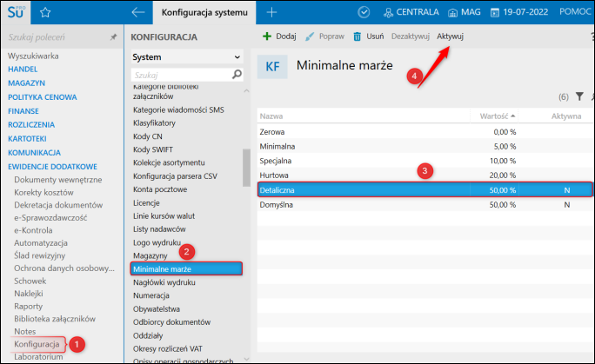Open favorites star icon
This screenshot has height=364, width=595.
click(x=45, y=12)
